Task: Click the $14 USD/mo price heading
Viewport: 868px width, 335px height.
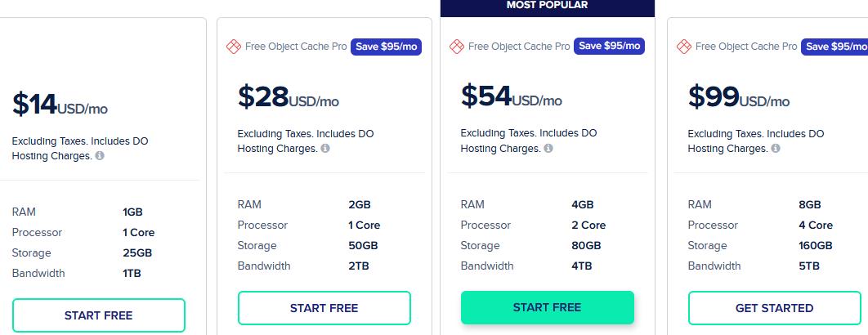Action: tap(60, 104)
